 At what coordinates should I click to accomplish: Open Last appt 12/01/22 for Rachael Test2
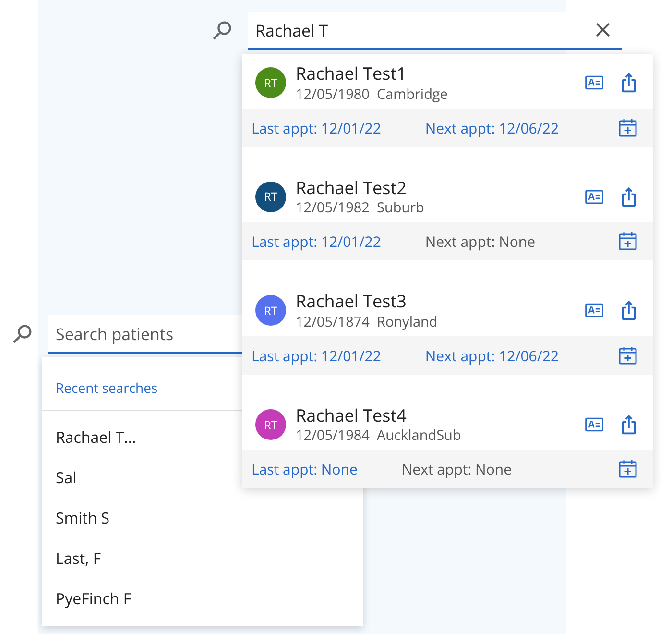point(316,242)
